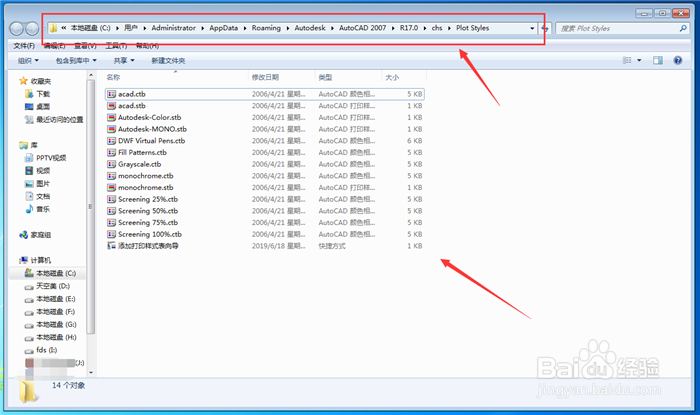Expand arrow after chs in address path
Image resolution: width=700 pixels, height=415 pixels.
[449, 28]
